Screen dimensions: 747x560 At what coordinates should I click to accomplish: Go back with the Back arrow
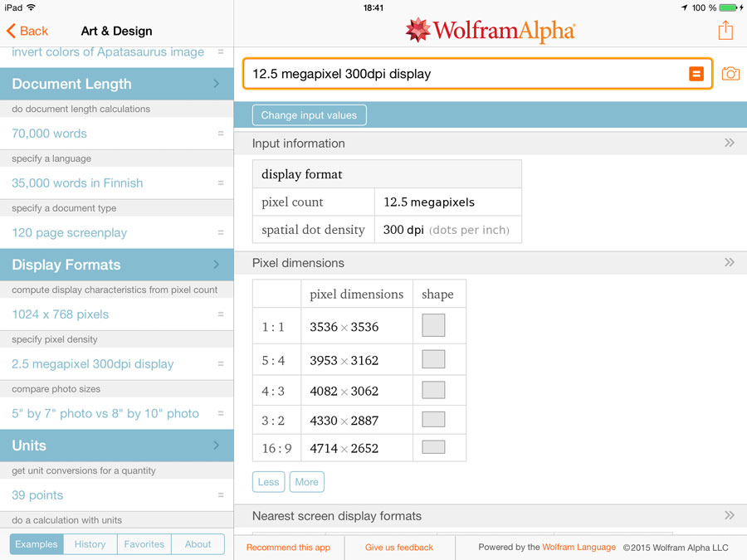(27, 31)
